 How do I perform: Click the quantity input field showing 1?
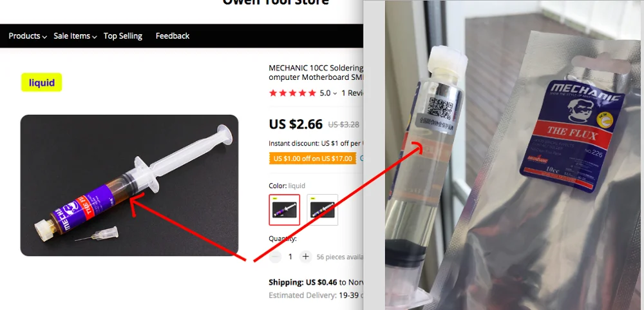290,257
